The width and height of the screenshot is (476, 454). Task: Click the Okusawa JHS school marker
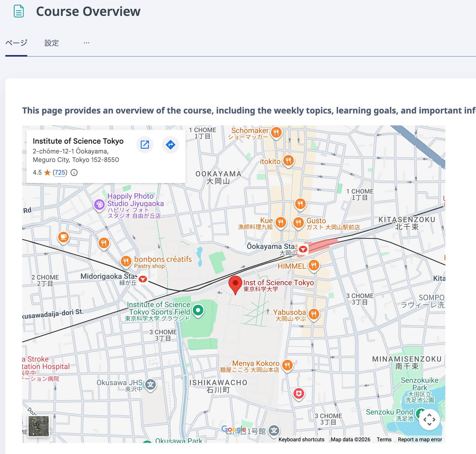pyautogui.click(x=150, y=385)
